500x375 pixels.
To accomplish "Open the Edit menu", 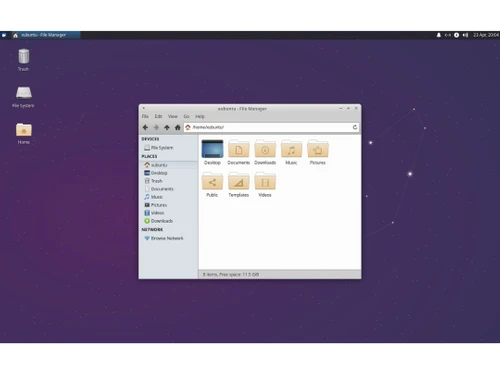I will [x=158, y=116].
